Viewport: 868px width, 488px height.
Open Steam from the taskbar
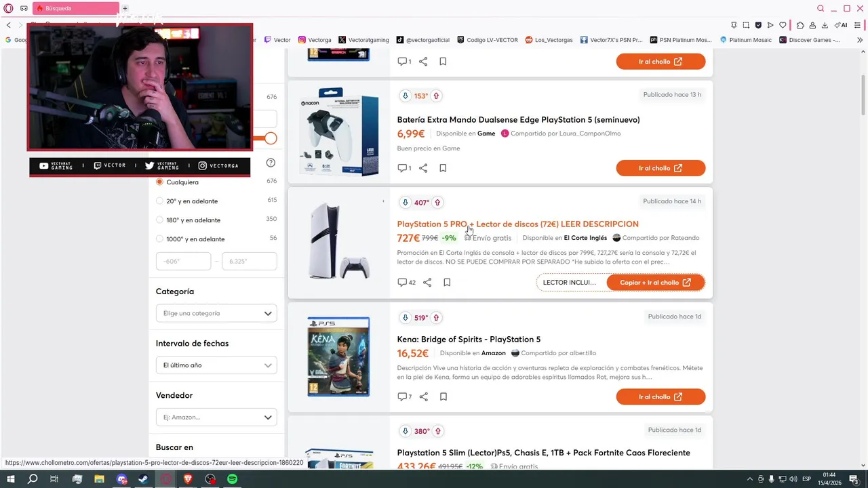click(x=144, y=479)
